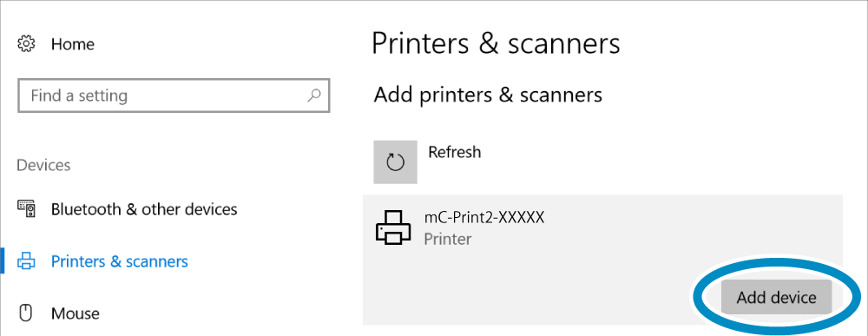Open Bluetooth & other devices text entry
The image size is (868, 336).
pyautogui.click(x=144, y=209)
